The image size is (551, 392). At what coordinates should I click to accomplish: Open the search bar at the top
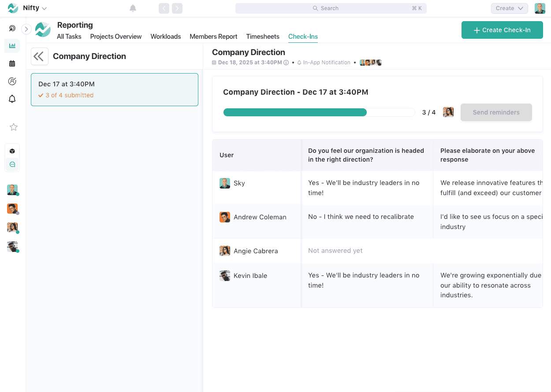coord(331,8)
